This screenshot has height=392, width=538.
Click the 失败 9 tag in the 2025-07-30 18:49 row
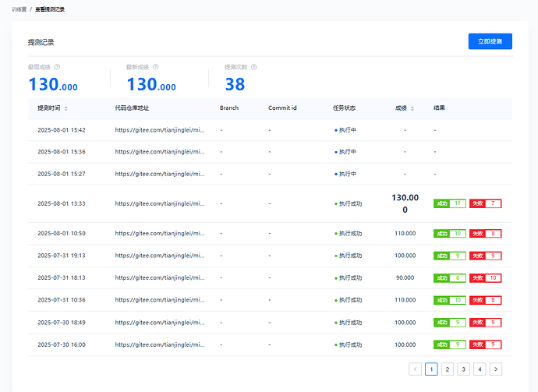point(485,323)
